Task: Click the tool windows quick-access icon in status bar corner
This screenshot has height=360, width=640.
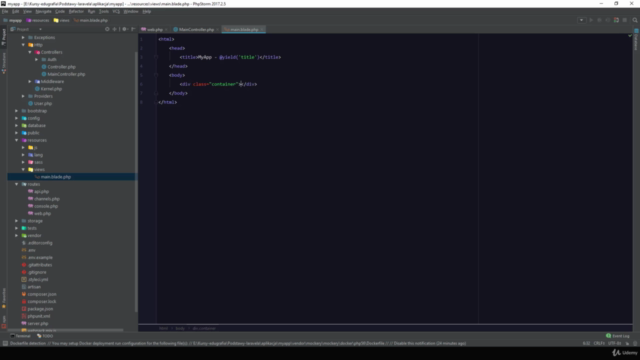Action: point(5,343)
